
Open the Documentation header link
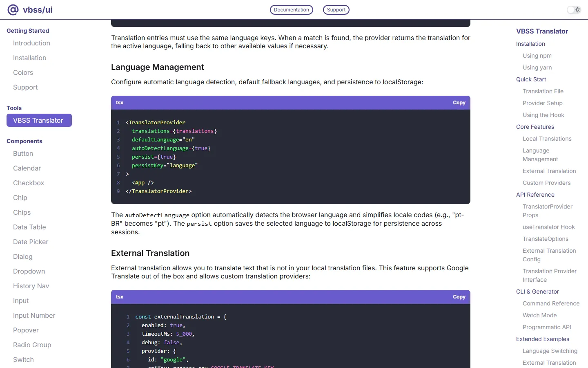[291, 10]
